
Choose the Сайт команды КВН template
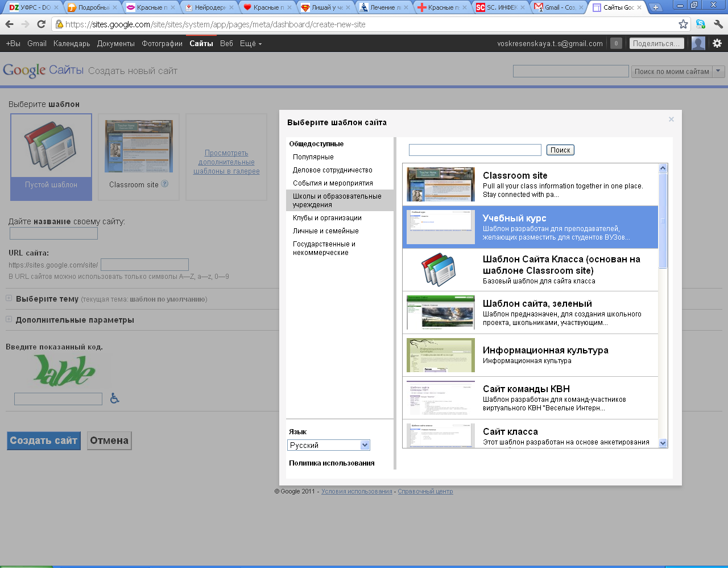(x=530, y=398)
